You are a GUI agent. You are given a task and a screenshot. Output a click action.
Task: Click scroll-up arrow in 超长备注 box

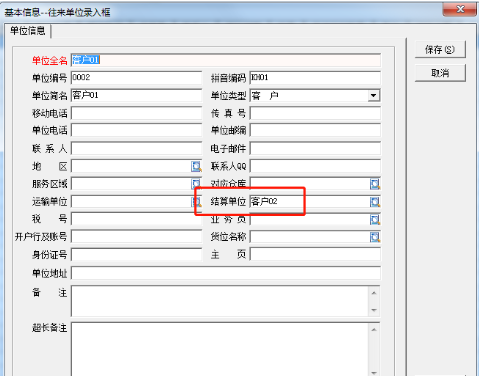pos(374,330)
